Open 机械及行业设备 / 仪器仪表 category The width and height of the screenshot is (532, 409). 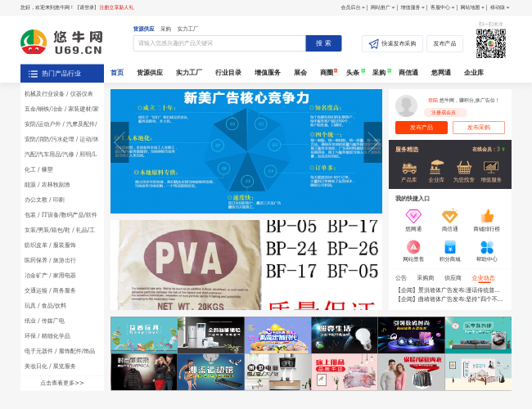[x=59, y=94]
